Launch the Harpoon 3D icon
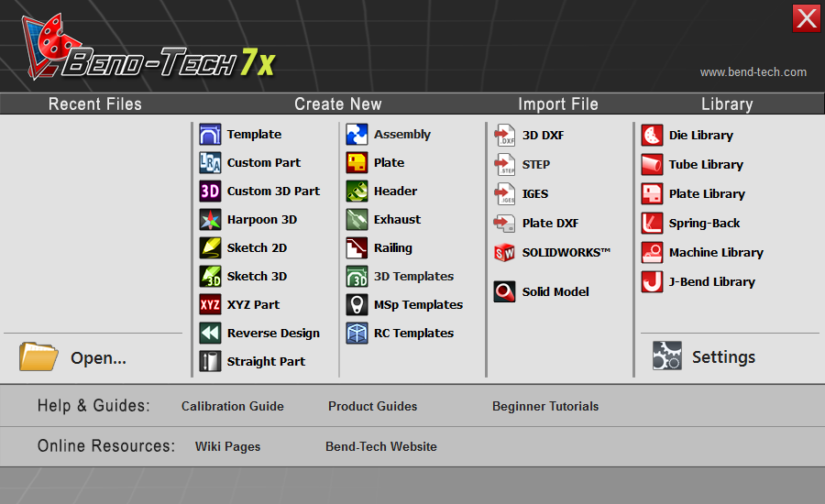 [x=210, y=219]
